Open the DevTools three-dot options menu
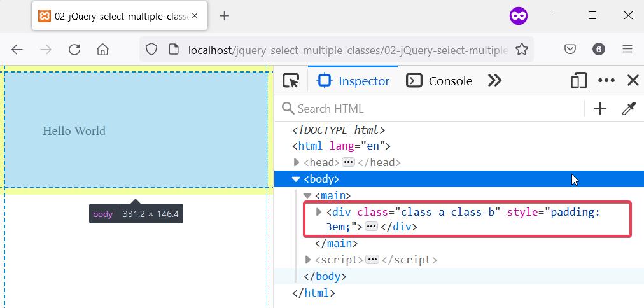The width and height of the screenshot is (644, 308). point(606,81)
